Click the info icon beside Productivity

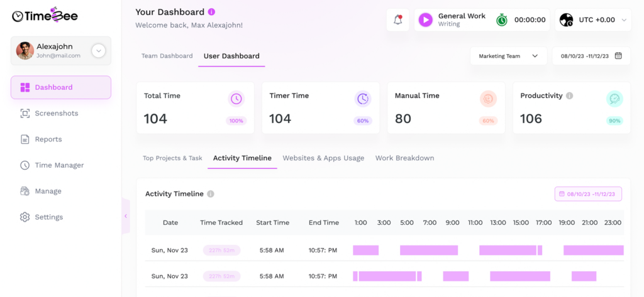pos(569,95)
